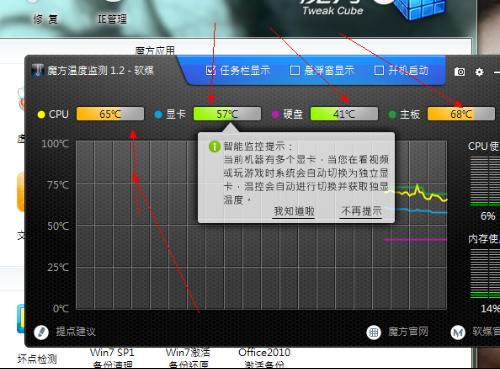Screen dimensions: 500x369
Task: Click the 不再提示 link in the tooltip
Action: [361, 211]
